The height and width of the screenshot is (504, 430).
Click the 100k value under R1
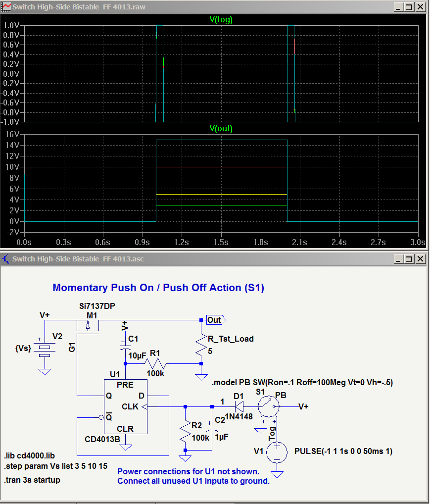(155, 373)
